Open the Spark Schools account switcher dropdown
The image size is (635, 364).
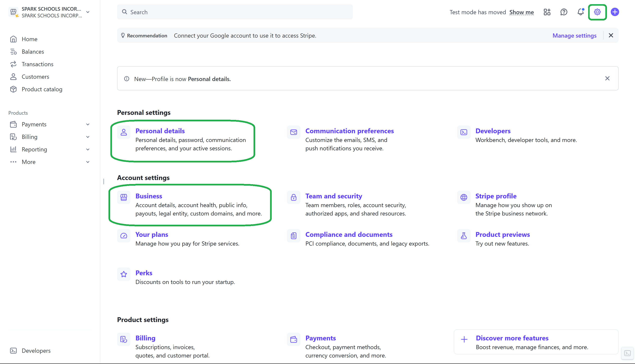(88, 12)
